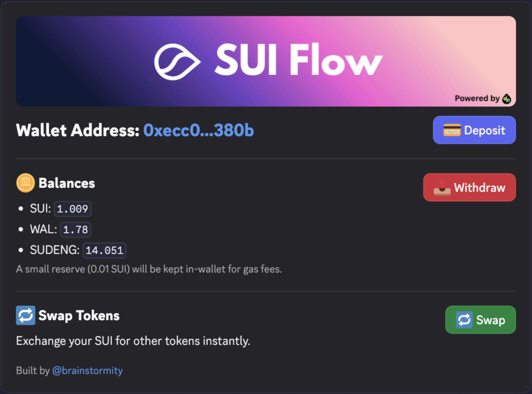
Task: Click the Swap Tokens section heading
Action: [79, 315]
